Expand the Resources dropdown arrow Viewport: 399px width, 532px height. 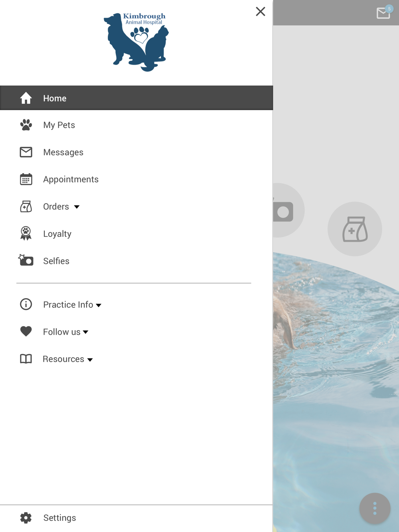click(90, 360)
